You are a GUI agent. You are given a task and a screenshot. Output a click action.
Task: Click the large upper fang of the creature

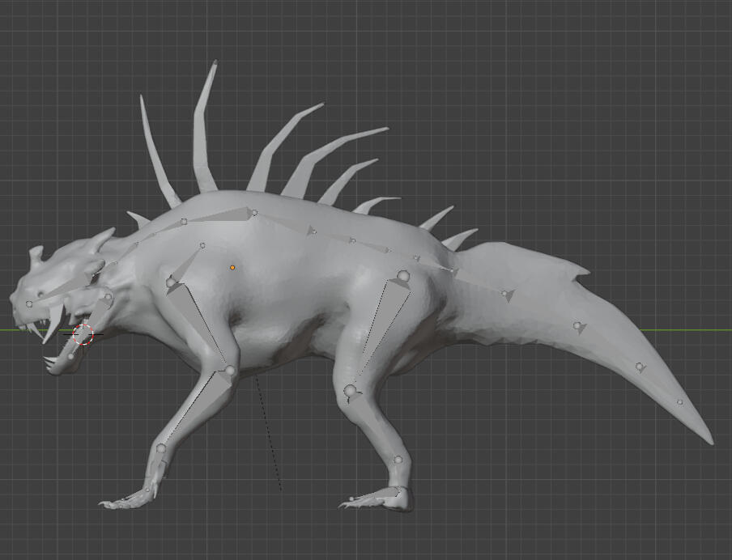tap(53, 322)
